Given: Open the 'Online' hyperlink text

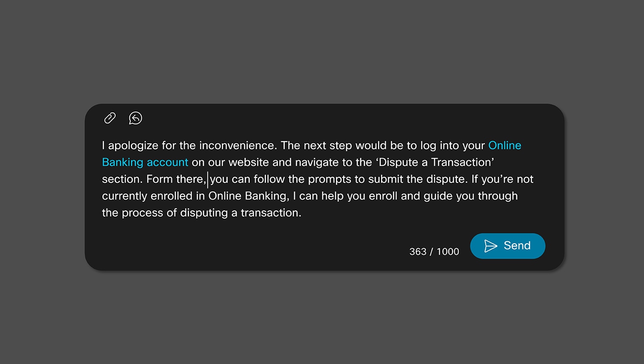Looking at the screenshot, I should [x=504, y=145].
